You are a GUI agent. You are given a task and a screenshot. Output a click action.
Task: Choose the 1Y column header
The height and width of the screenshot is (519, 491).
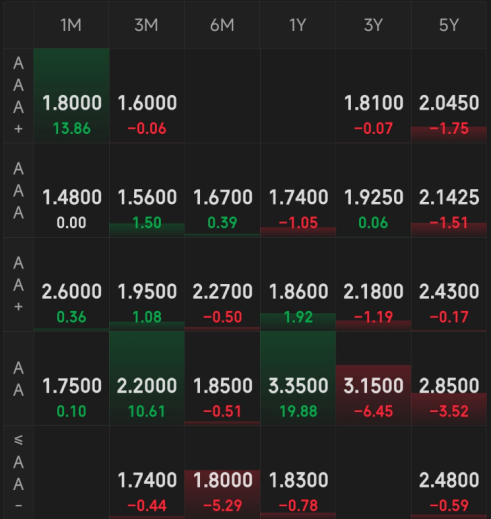pos(298,25)
